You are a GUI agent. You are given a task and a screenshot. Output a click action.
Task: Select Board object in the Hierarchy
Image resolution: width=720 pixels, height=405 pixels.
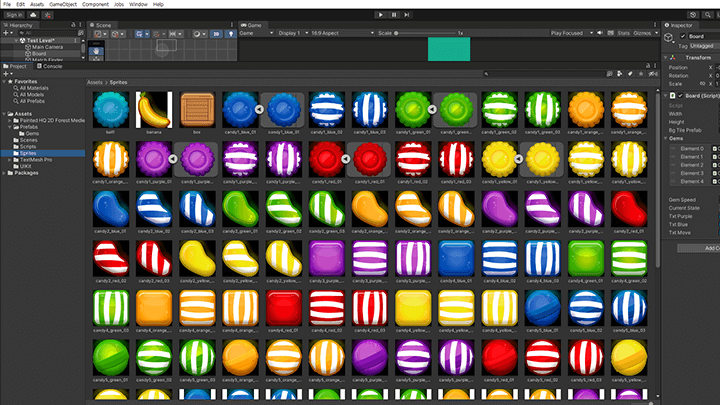point(39,53)
